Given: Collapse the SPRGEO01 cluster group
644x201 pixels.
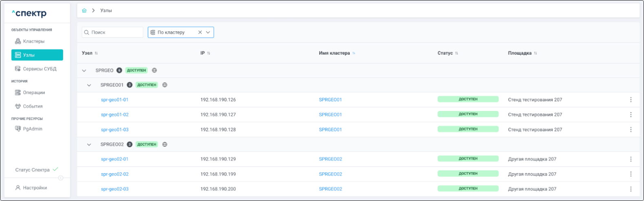Looking at the screenshot, I should point(89,85).
